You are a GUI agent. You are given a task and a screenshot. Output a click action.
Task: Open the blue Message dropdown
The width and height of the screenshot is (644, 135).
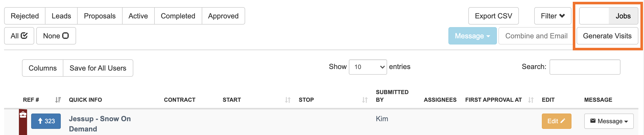(472, 36)
